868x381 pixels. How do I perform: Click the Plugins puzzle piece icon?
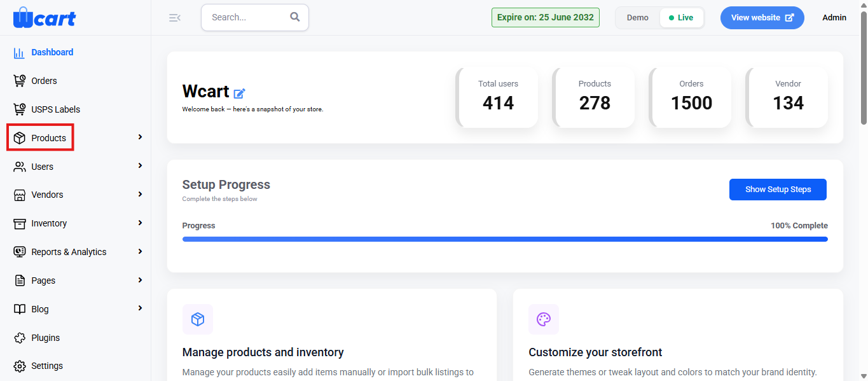tap(20, 338)
